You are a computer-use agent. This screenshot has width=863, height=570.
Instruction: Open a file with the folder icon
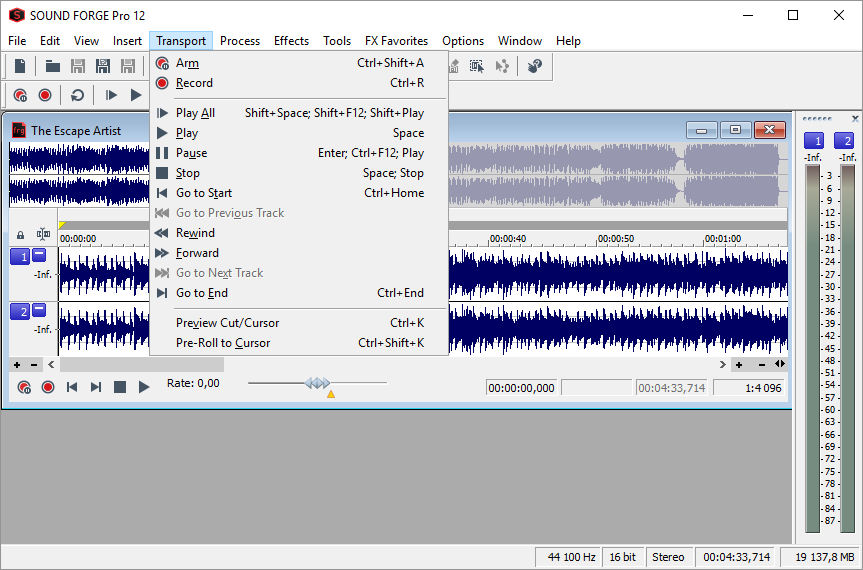tap(53, 66)
